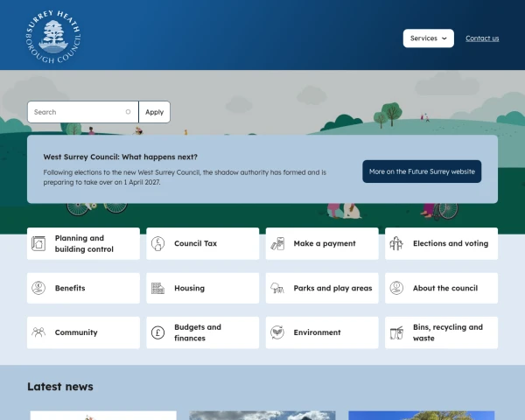Open the Elections and voting icon
Screen dimensions: 525x420
tap(396, 243)
